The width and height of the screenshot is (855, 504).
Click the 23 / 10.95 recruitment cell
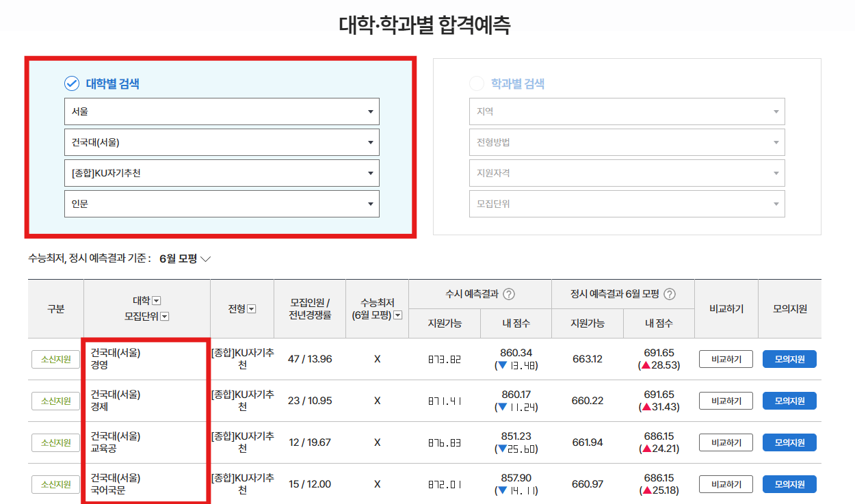tap(310, 401)
